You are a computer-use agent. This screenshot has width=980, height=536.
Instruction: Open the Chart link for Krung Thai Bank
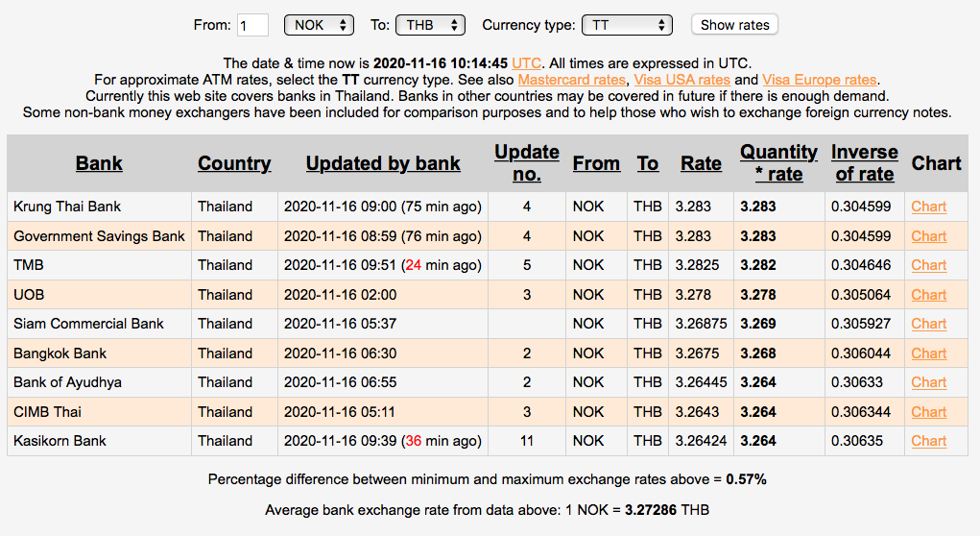[x=929, y=207]
